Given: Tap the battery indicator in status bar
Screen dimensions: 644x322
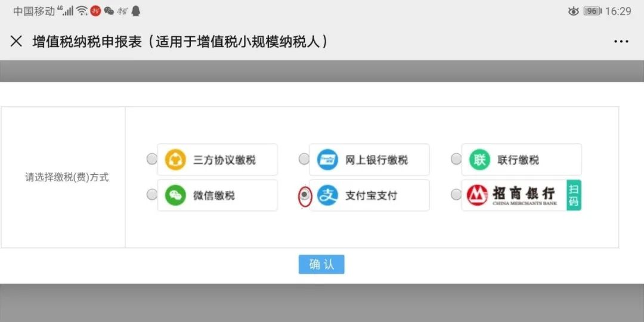Looking at the screenshot, I should [592, 11].
